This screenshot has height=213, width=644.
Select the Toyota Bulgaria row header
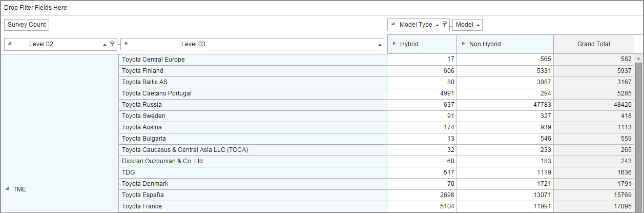253,139
